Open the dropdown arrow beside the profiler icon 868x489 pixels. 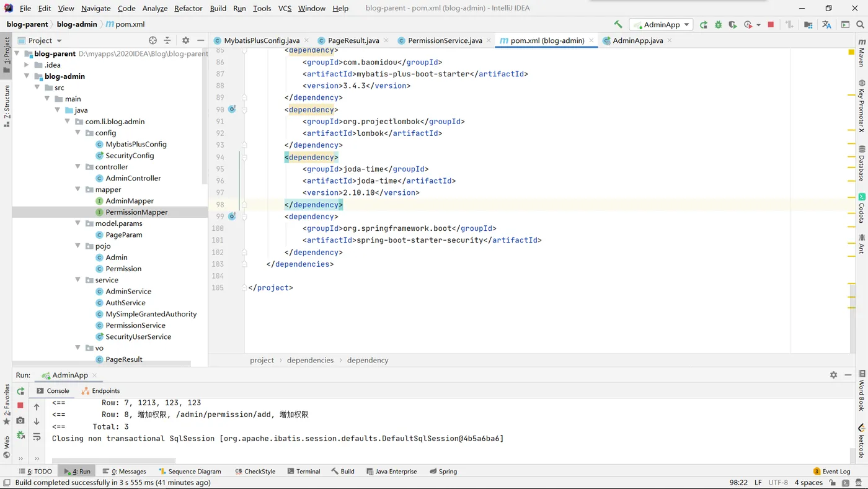758,25
